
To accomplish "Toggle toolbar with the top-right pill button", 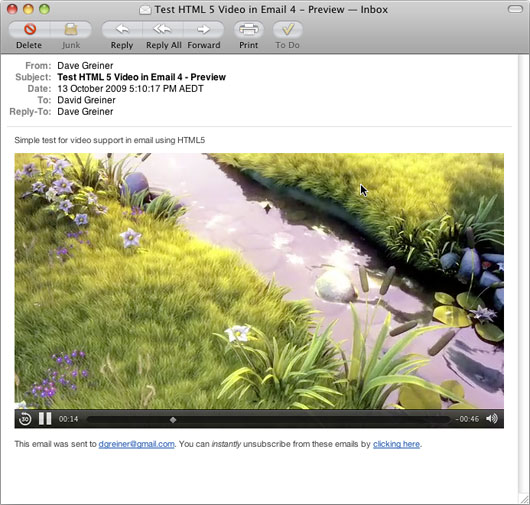I will pos(515,9).
